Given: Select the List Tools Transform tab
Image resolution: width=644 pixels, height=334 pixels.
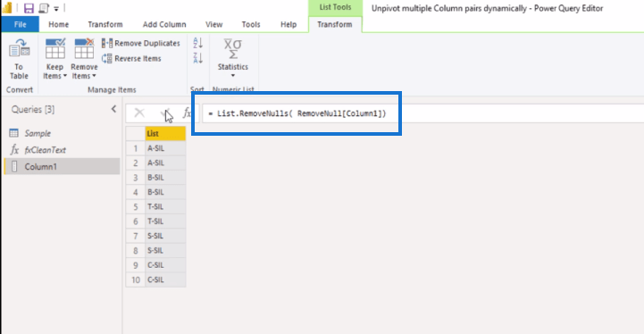Looking at the screenshot, I should pyautogui.click(x=335, y=24).
